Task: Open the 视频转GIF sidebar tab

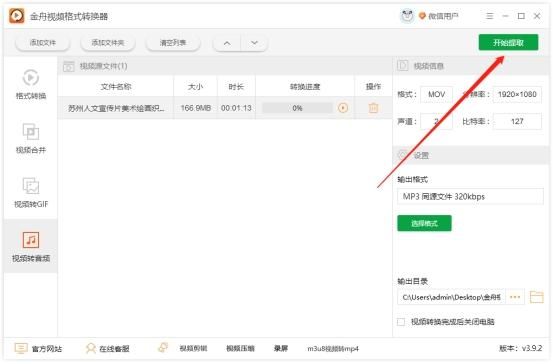Action: [x=31, y=193]
